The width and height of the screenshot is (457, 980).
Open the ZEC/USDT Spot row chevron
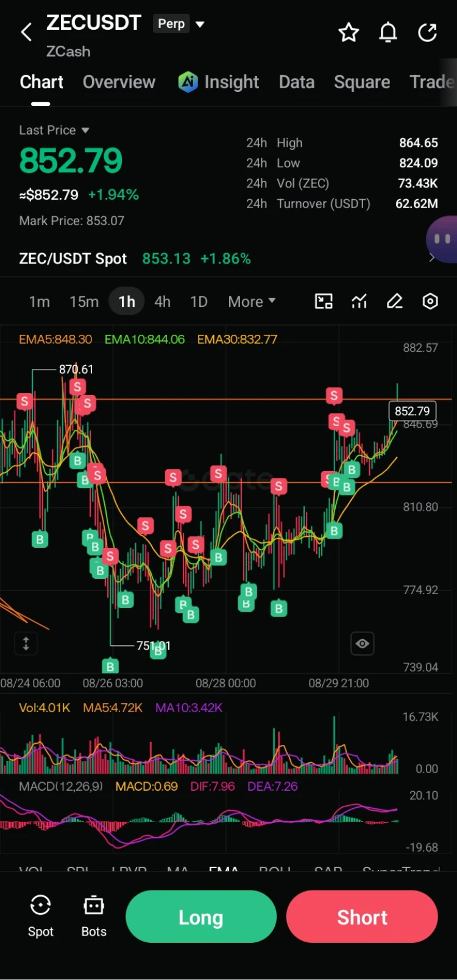tap(431, 258)
